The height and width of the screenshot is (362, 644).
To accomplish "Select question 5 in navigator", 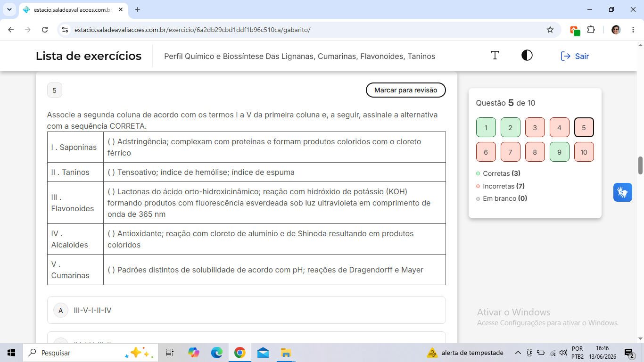I will (584, 127).
